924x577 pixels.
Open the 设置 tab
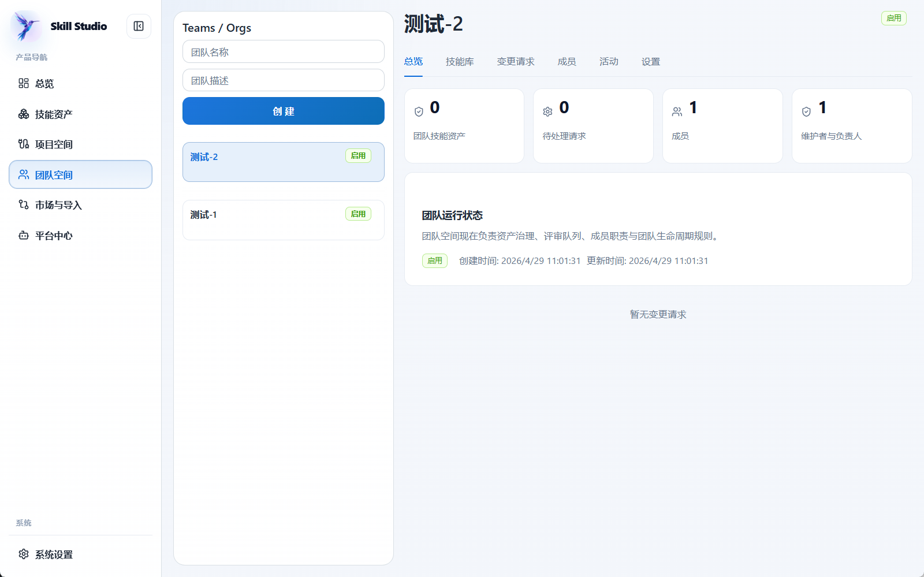coord(651,62)
